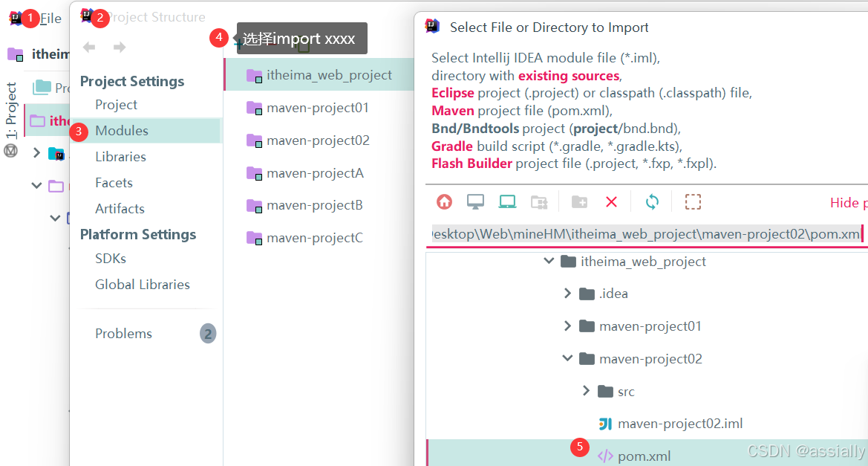868x466 pixels.
Task: Select itheima_web_project module in list
Action: [x=319, y=75]
